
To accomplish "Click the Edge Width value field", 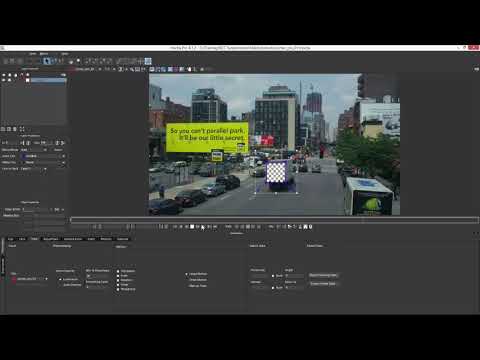I will click(x=37, y=210).
